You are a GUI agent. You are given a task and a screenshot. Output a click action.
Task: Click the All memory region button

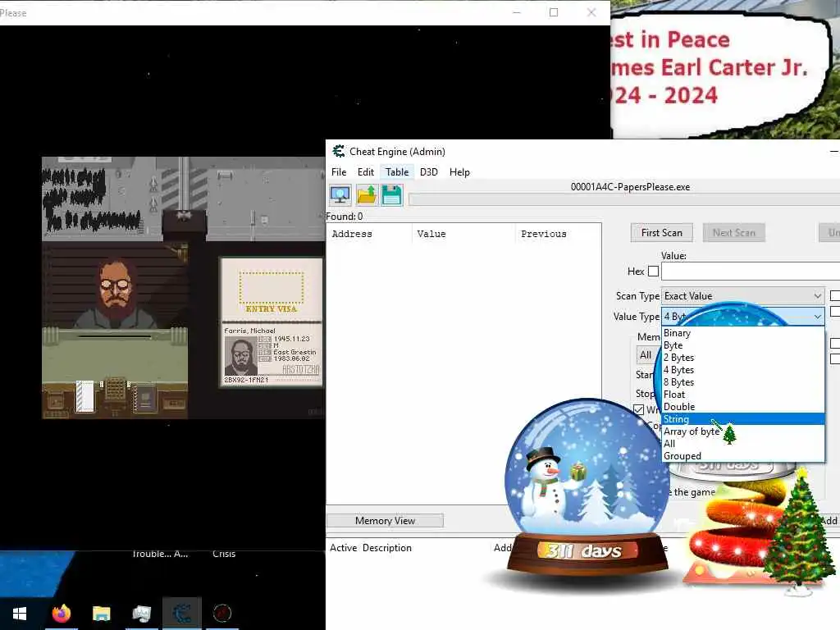[646, 354]
